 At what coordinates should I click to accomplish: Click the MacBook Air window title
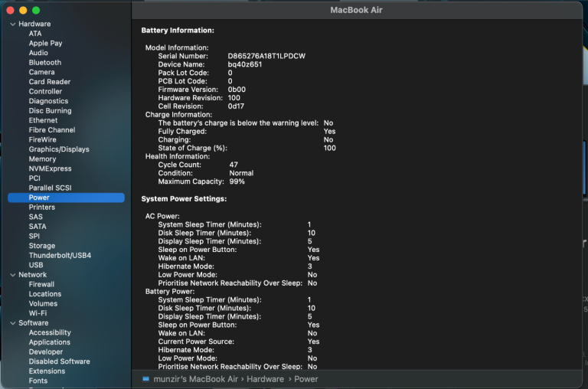pos(356,10)
